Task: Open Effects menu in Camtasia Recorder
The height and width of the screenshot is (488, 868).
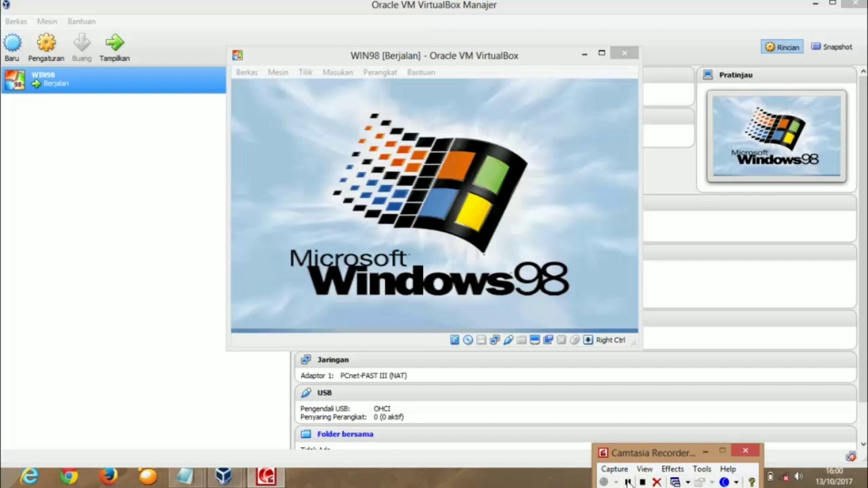Action: (x=673, y=469)
